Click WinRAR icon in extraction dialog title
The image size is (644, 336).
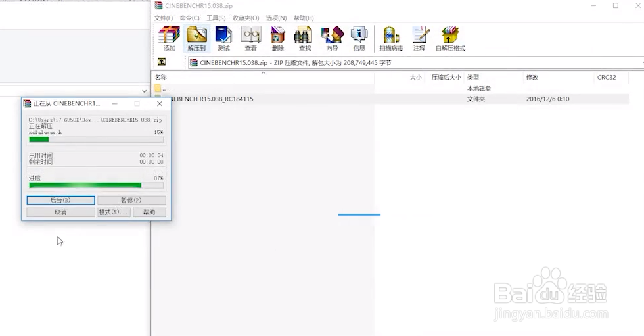(27, 103)
